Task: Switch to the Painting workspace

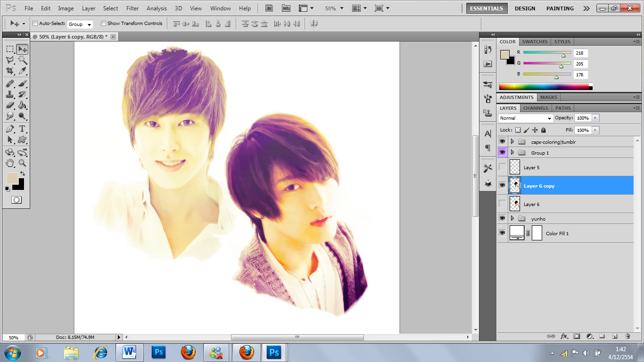Action: pyautogui.click(x=560, y=8)
